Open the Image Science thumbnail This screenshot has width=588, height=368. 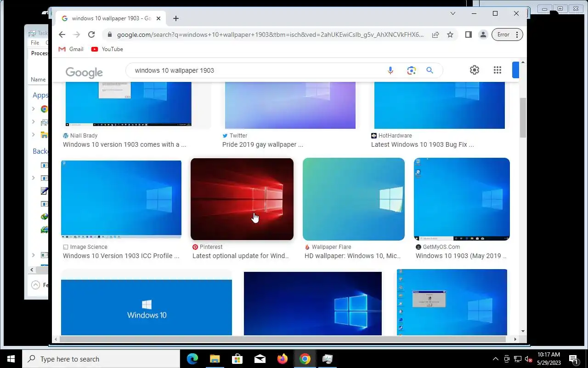click(121, 199)
